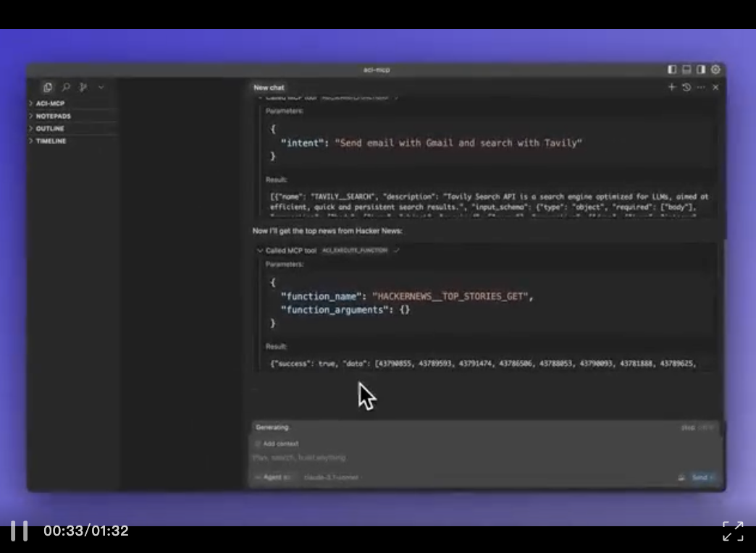Image resolution: width=756 pixels, height=553 pixels.
Task: Open the Source Control branch icon
Action: point(83,88)
